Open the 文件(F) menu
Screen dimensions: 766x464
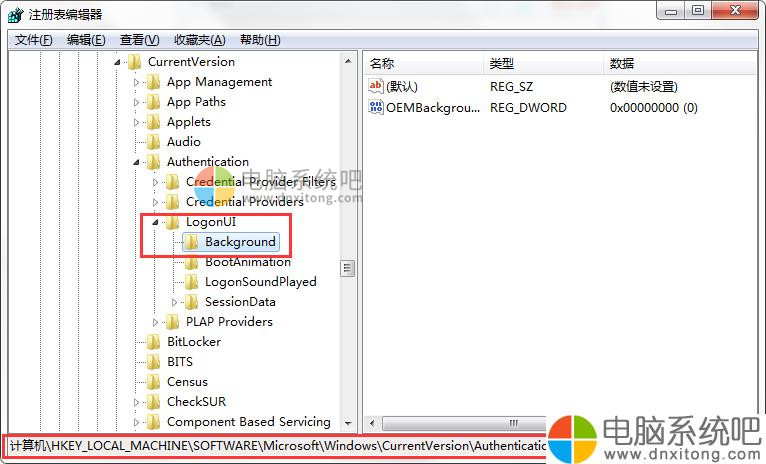[33, 40]
